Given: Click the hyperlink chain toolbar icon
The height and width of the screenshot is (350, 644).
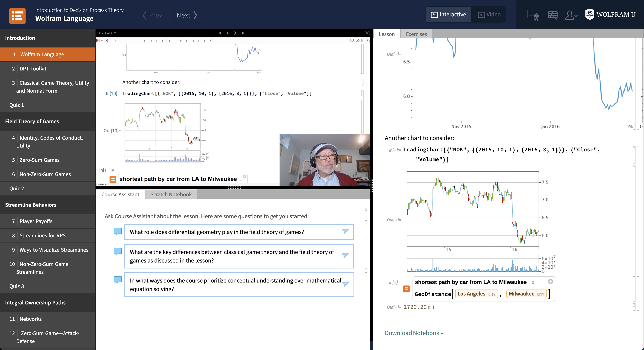Looking at the screenshot, I should (x=210, y=40).
